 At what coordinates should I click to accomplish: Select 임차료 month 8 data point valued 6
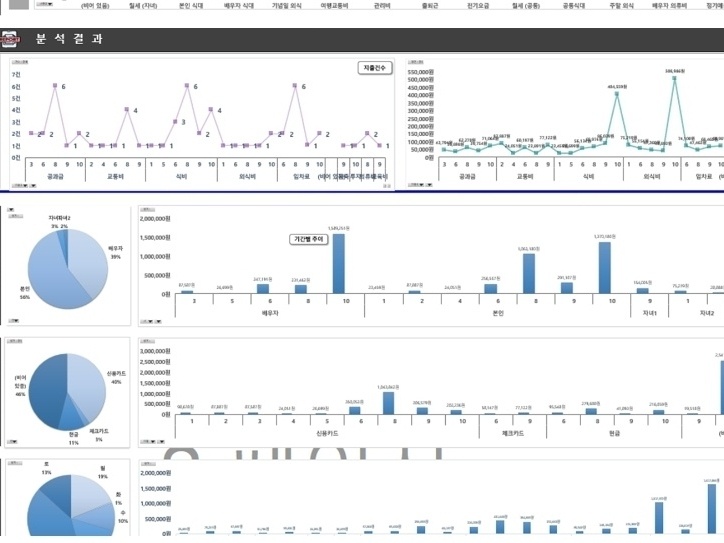295,85
